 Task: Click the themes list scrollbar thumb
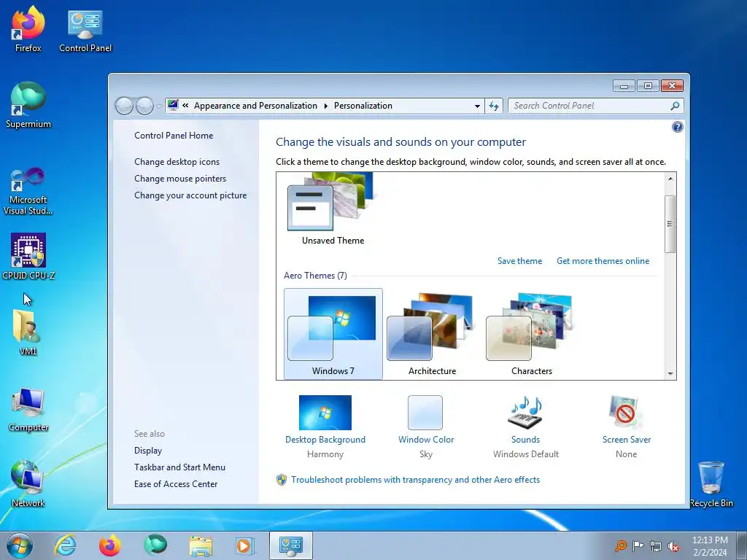coord(670,224)
